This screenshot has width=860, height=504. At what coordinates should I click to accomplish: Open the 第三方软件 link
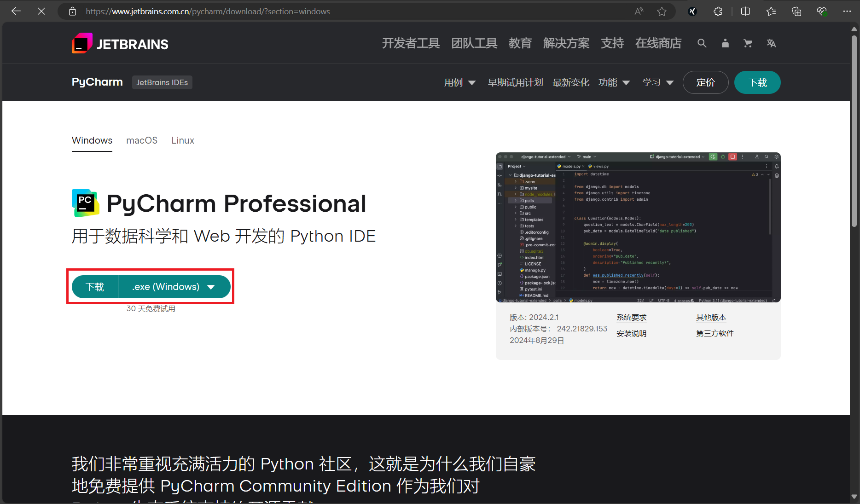(x=715, y=334)
